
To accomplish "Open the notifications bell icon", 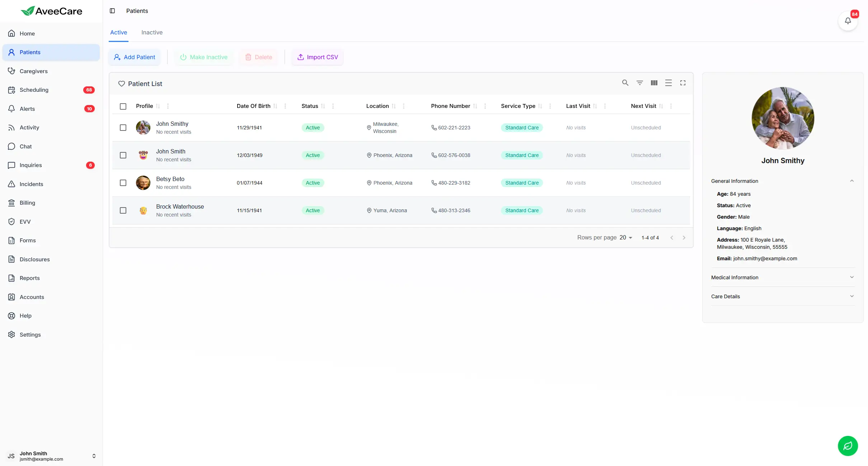I will point(848,20).
